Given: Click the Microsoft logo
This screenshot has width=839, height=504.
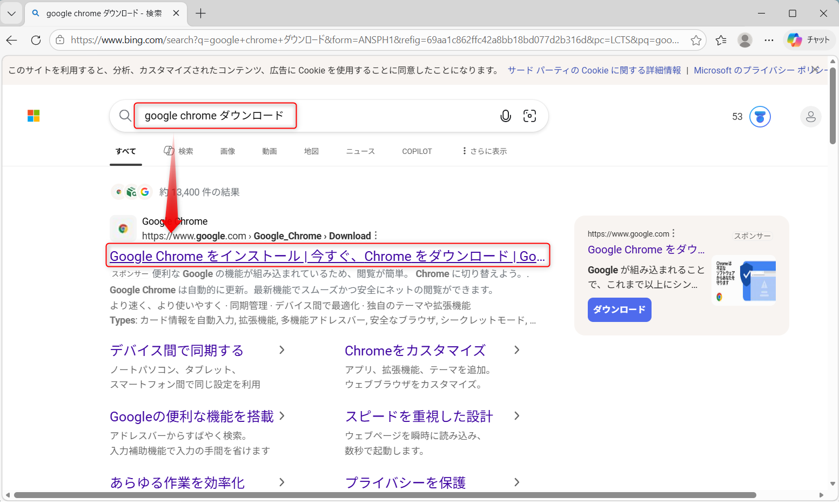Looking at the screenshot, I should [33, 116].
